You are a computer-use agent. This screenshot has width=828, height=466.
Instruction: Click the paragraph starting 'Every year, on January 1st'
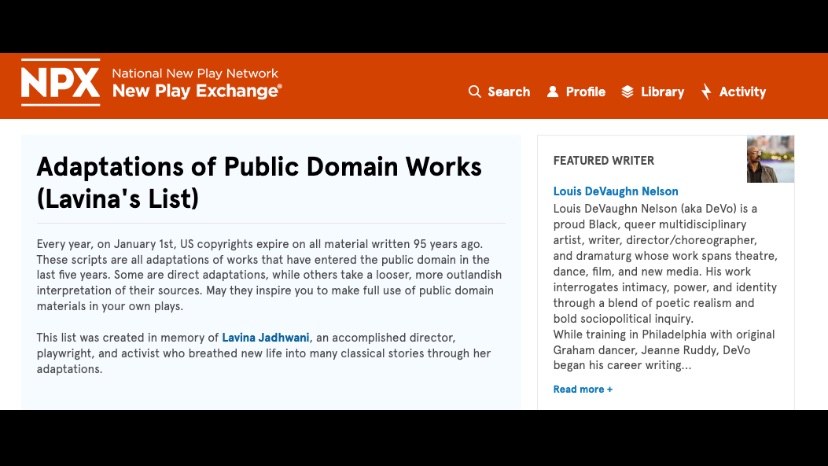click(269, 275)
